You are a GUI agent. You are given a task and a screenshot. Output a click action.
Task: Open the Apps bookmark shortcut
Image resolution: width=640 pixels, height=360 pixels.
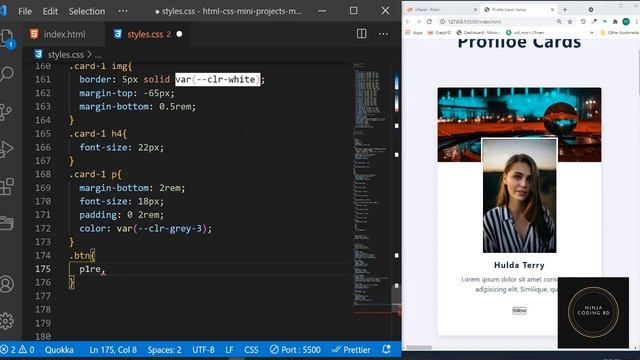(414, 33)
